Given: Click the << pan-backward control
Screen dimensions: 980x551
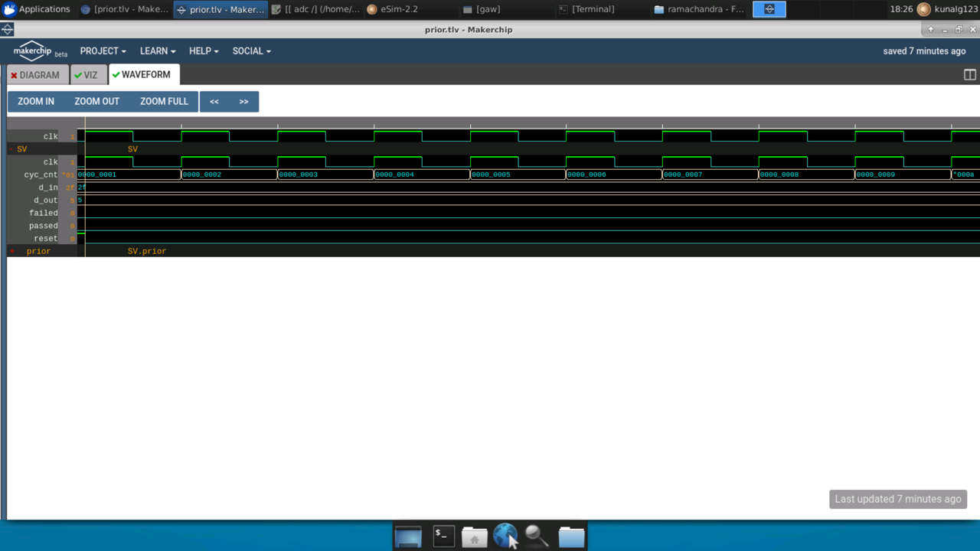Looking at the screenshot, I should pos(214,101).
